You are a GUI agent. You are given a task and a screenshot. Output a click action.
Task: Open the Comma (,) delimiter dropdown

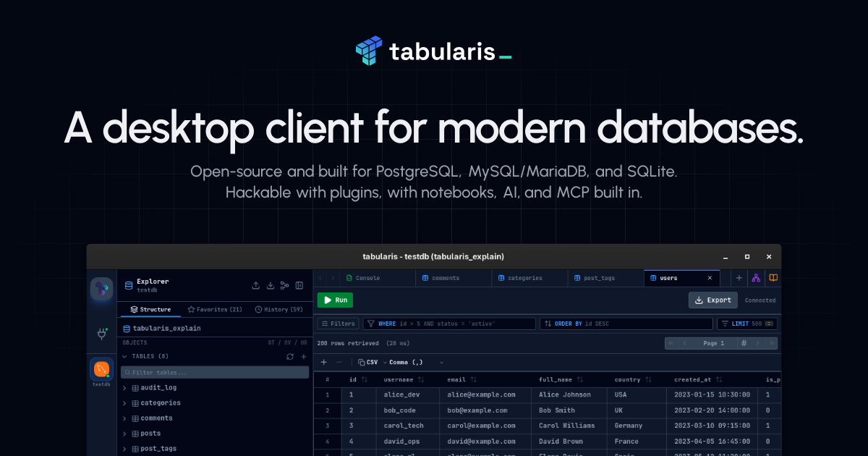(416, 362)
